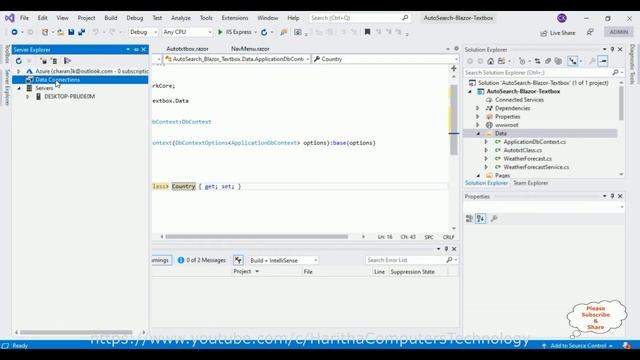Click the feedback icon next to Live Share
Image resolution: width=640 pixels, height=360 pixels.
coord(590,32)
